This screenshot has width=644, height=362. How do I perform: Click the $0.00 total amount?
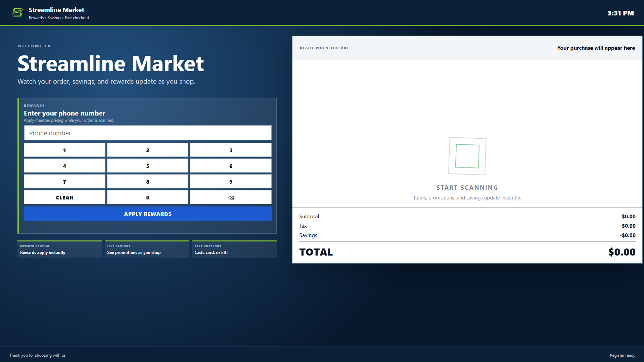pyautogui.click(x=622, y=252)
